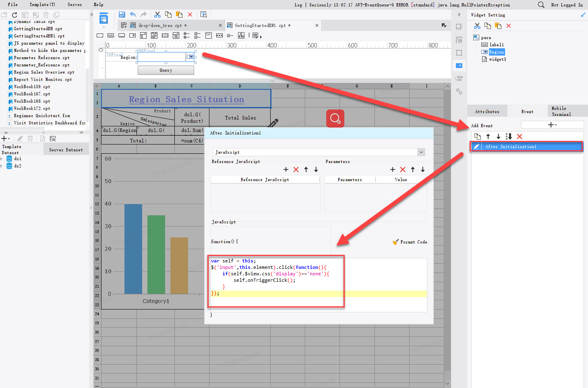Viewport: 588px width, 388px height.
Task: Click the Format Code broom icon
Action: pyautogui.click(x=395, y=242)
